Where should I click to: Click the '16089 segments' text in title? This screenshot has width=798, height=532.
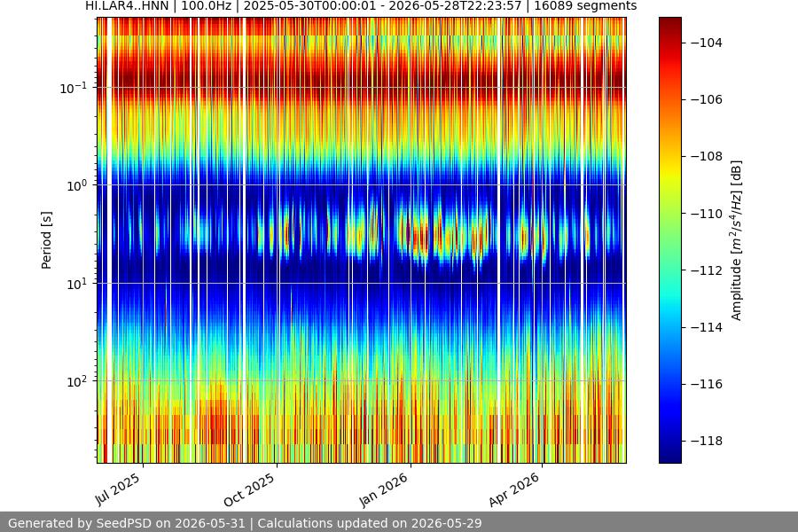coord(585,5)
